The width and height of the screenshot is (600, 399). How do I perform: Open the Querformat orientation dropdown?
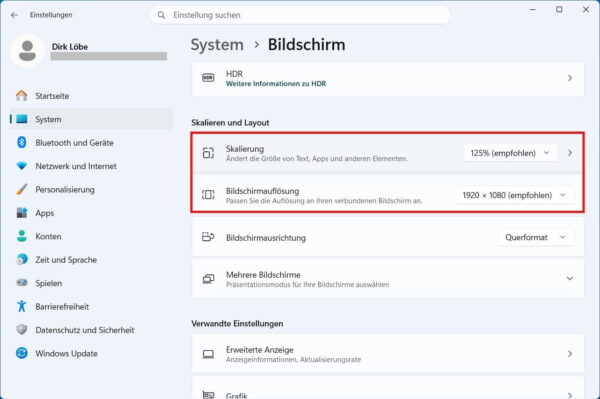point(536,237)
